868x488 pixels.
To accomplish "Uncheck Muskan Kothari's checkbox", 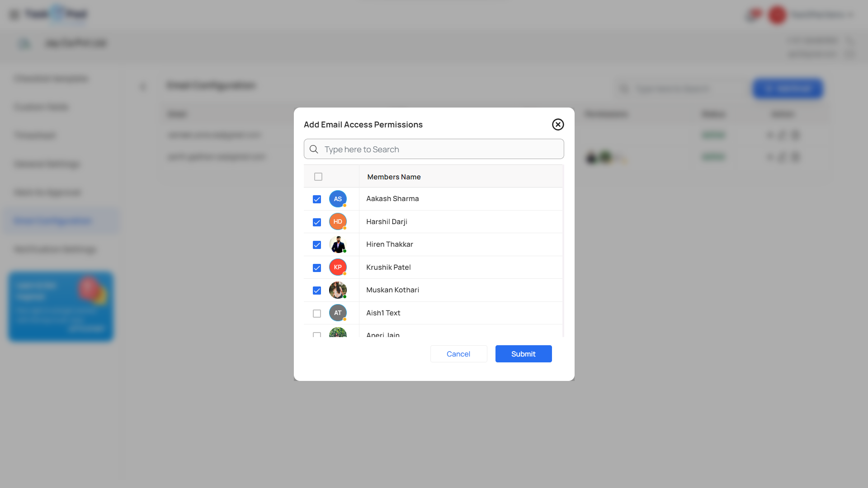I will [x=317, y=291].
